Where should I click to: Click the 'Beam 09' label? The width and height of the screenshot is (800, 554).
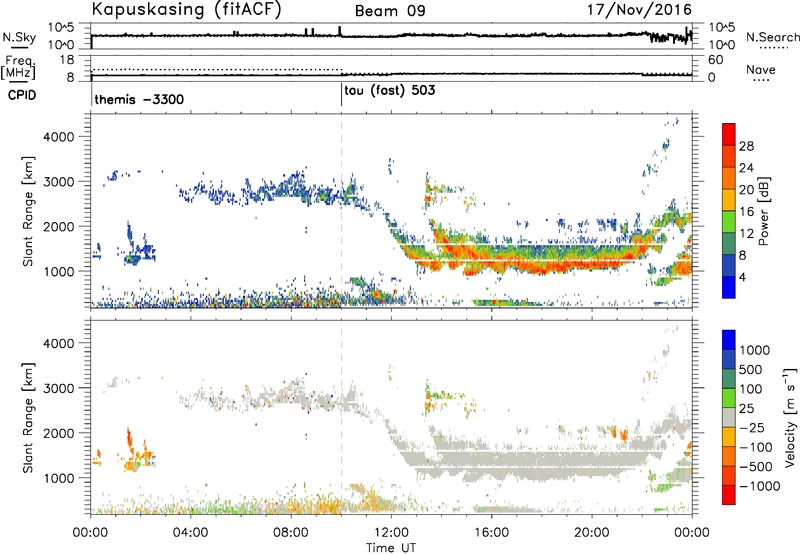[390, 11]
